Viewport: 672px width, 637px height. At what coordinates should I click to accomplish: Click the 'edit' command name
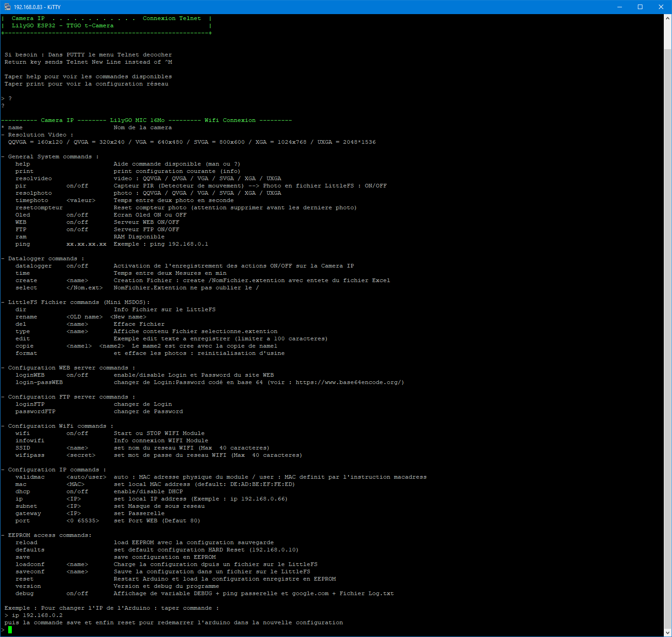23,339
